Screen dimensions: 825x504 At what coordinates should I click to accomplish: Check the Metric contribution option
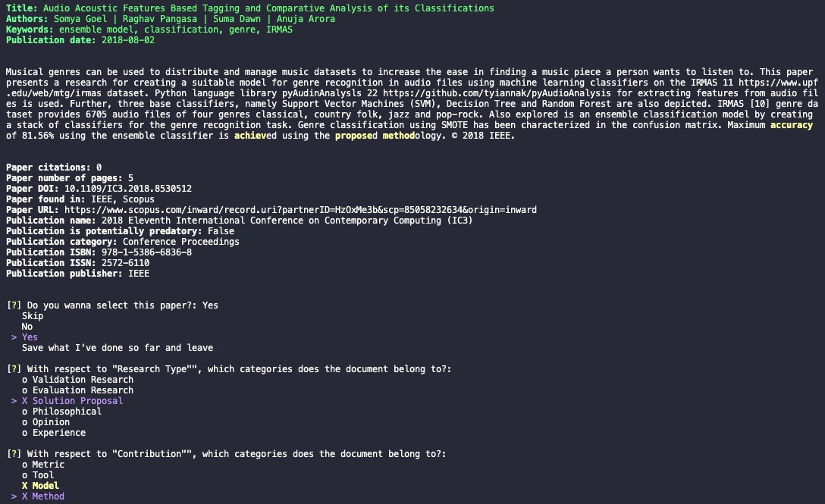click(x=42, y=464)
